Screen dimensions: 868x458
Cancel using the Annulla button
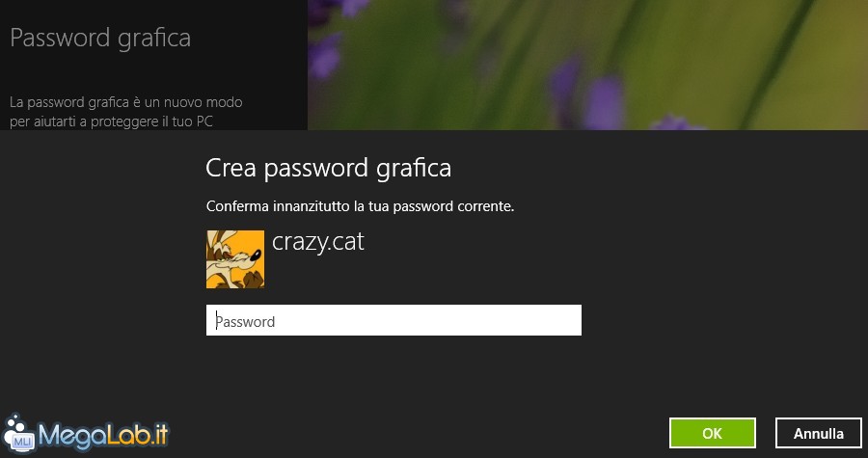[818, 433]
